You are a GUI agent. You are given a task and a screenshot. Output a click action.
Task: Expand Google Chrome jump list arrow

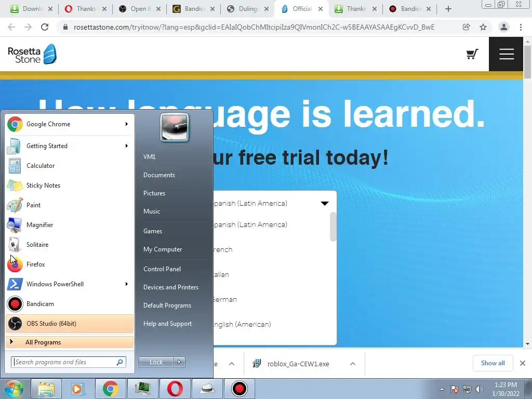tap(127, 124)
